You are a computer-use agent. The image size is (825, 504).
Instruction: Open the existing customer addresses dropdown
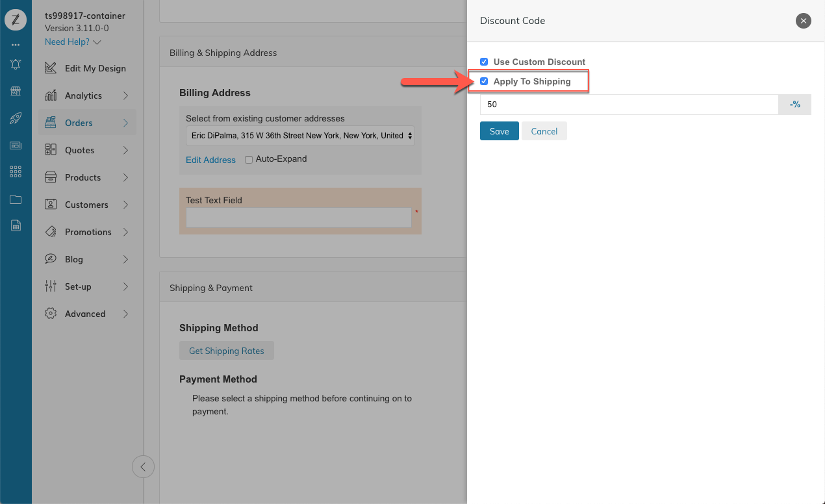pos(300,136)
